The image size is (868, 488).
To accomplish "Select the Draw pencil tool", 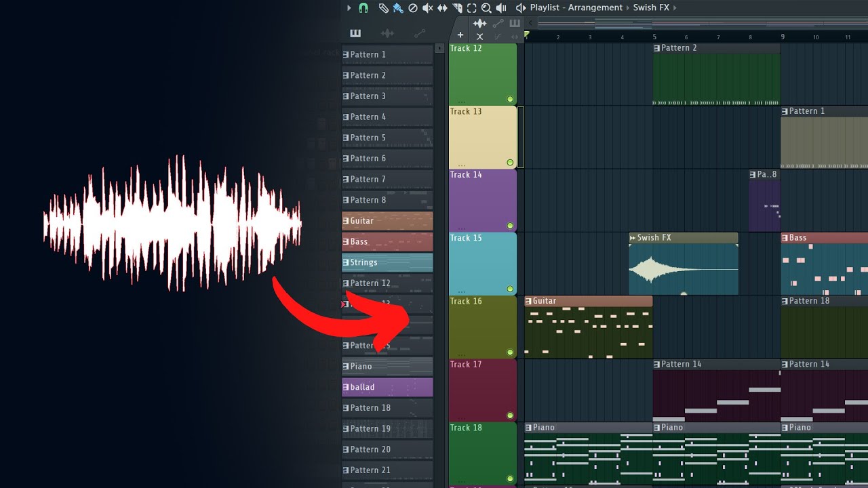I will 383,8.
